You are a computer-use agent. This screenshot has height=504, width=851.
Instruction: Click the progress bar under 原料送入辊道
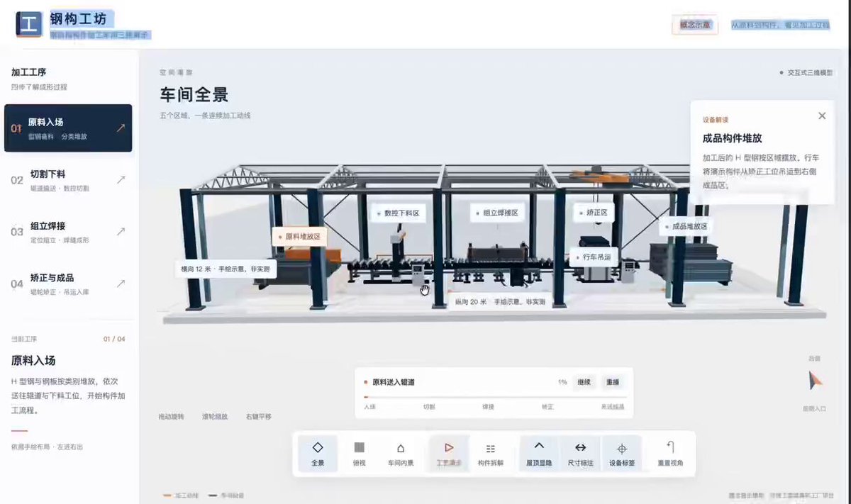pyautogui.click(x=494, y=398)
